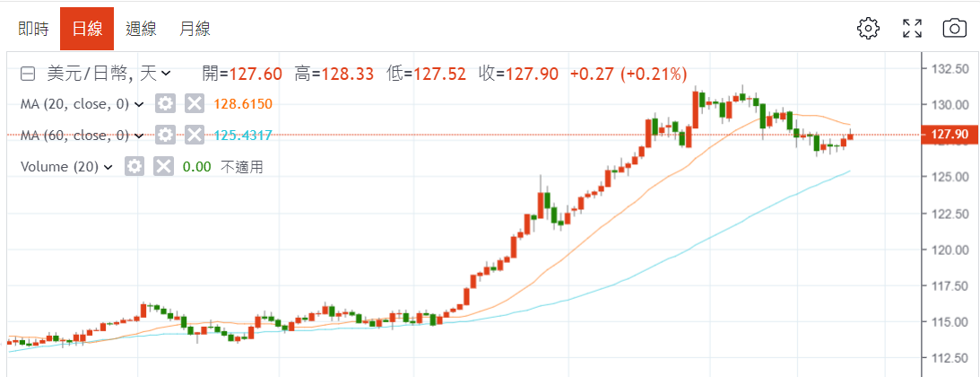This screenshot has height=377, width=980.
Task: Open MA 60 indicator settings gear
Action: pos(165,136)
